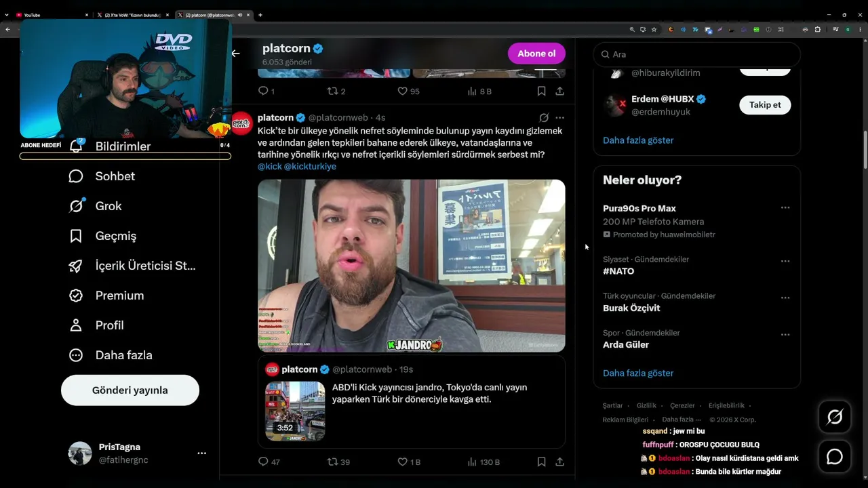The width and height of the screenshot is (868, 488).
Task: Repost the post with 2 reposts
Action: pyautogui.click(x=332, y=91)
